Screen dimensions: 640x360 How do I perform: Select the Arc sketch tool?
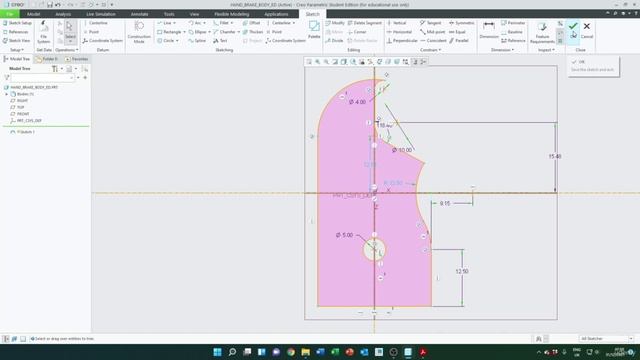coord(196,23)
